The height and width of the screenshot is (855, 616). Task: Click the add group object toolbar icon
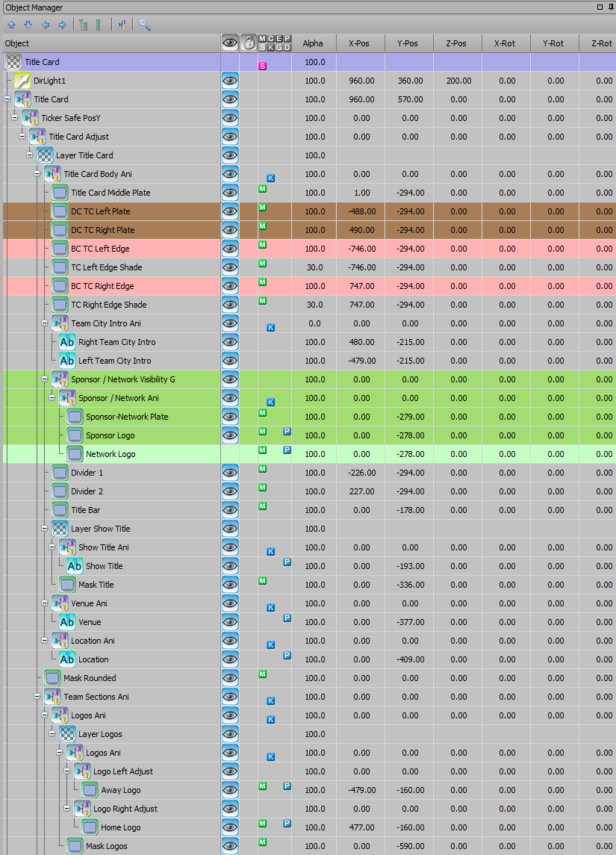[x=122, y=25]
